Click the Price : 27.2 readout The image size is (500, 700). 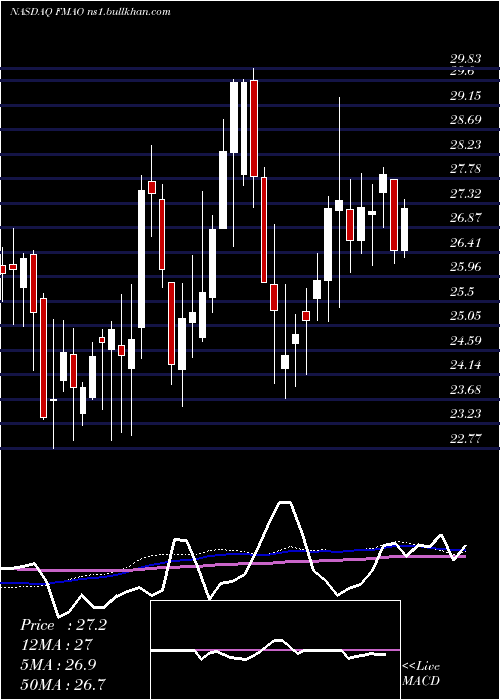pos(63,625)
